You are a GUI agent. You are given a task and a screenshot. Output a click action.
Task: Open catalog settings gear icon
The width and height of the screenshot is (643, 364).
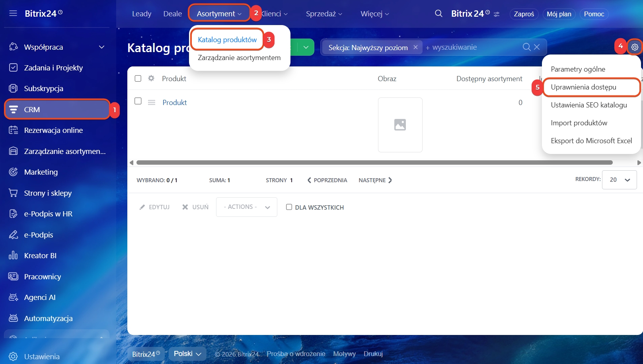pos(635,47)
